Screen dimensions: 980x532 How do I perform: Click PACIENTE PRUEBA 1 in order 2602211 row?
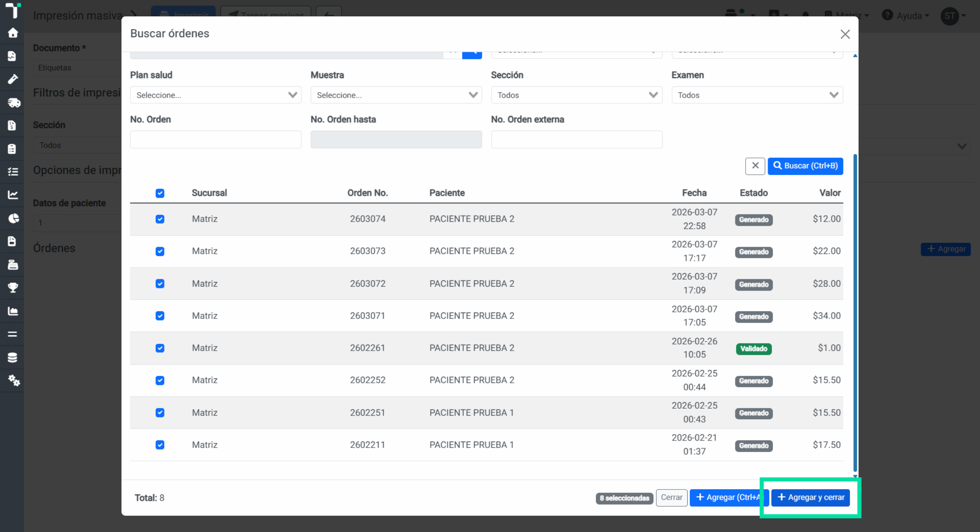(x=471, y=445)
